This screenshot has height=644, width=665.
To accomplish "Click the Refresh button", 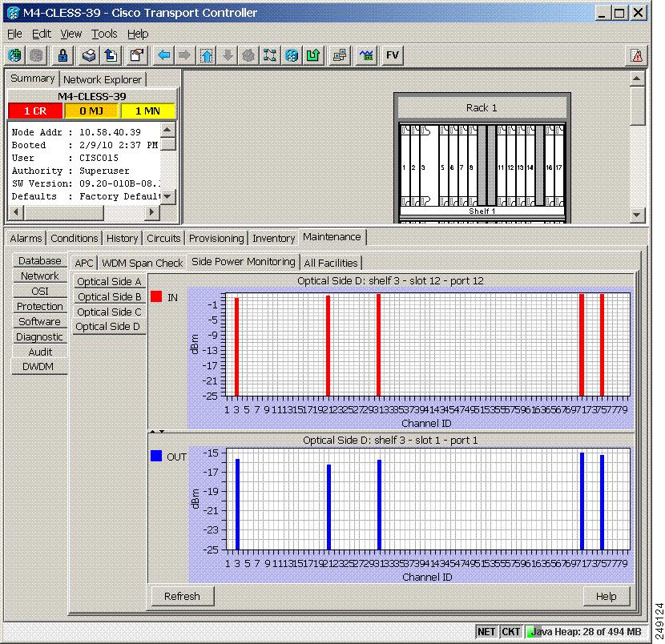I will tap(183, 596).
